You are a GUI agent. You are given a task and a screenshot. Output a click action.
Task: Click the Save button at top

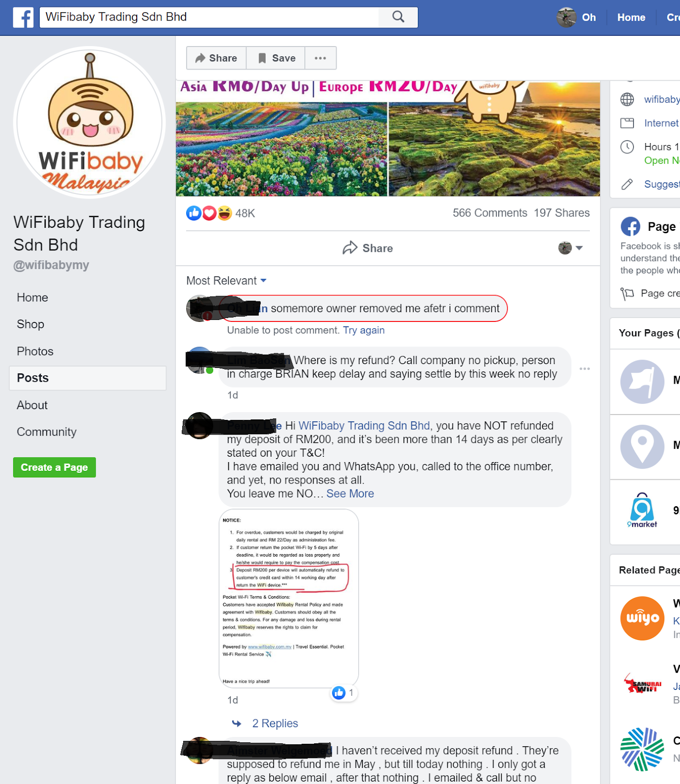coord(276,58)
